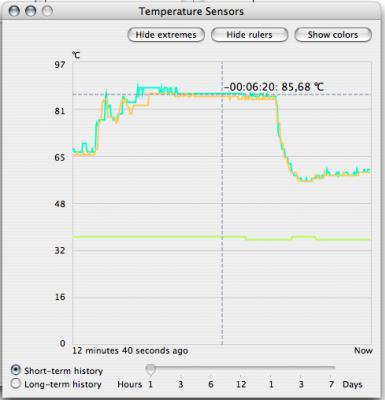The image size is (385, 400).
Task: Set slider to the 1 day tick
Action: coord(271,384)
